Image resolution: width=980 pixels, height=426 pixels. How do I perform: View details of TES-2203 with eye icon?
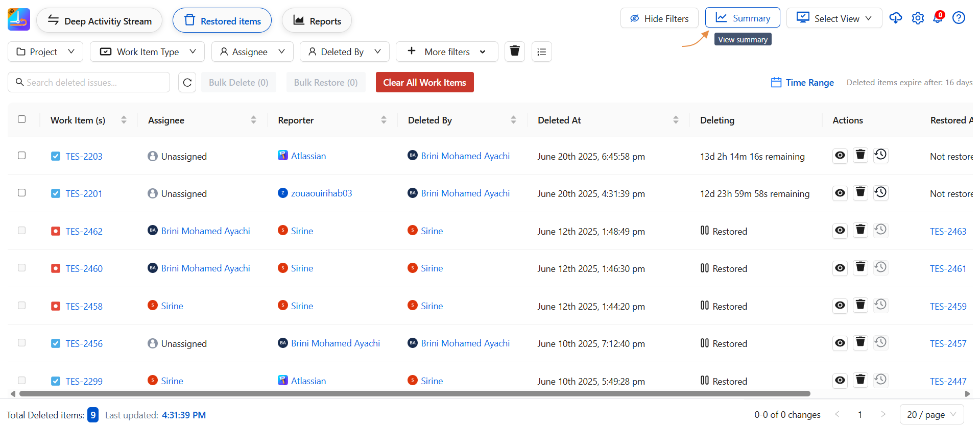840,156
